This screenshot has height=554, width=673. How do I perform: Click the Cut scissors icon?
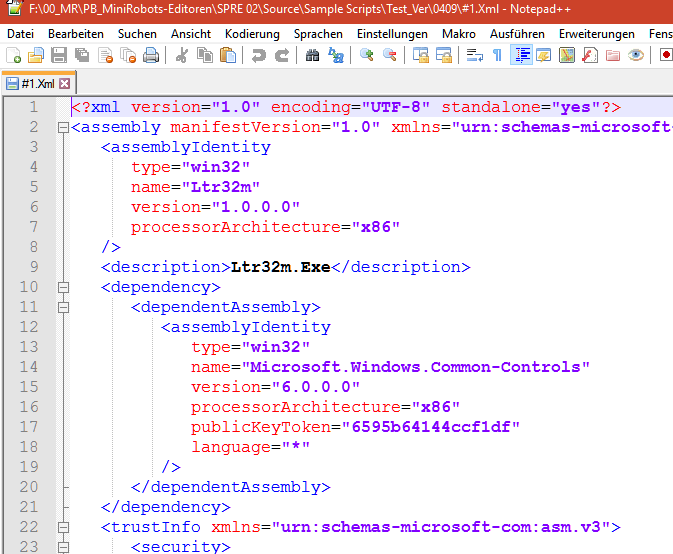[182, 55]
